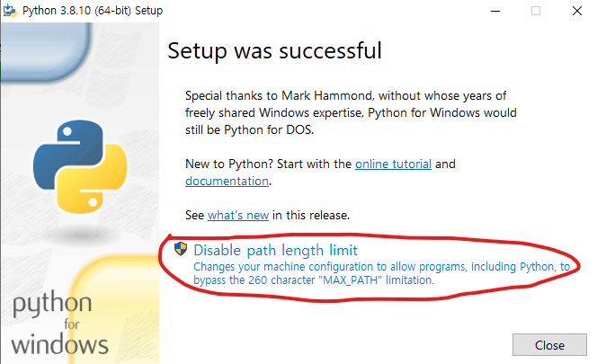Close the window using the title bar X
Viewport: 597px width, 364px height.
[x=577, y=11]
